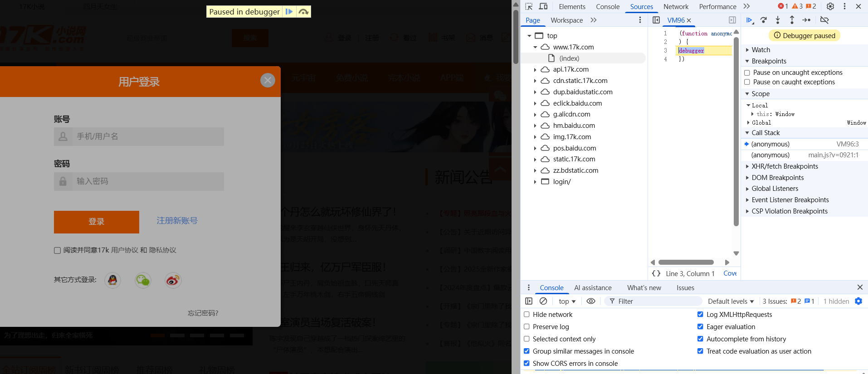This screenshot has height=374, width=868.
Task: Close the VM96 file tab
Action: point(689,20)
